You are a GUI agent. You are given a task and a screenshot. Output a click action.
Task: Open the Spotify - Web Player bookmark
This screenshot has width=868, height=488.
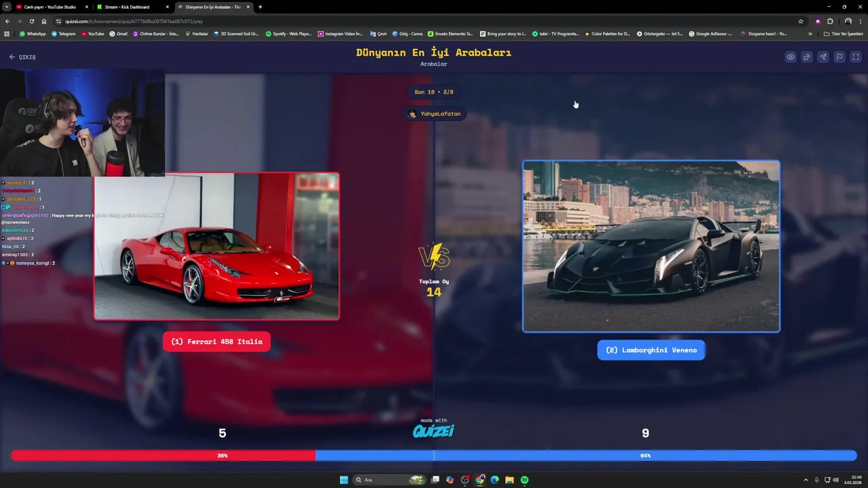[288, 33]
